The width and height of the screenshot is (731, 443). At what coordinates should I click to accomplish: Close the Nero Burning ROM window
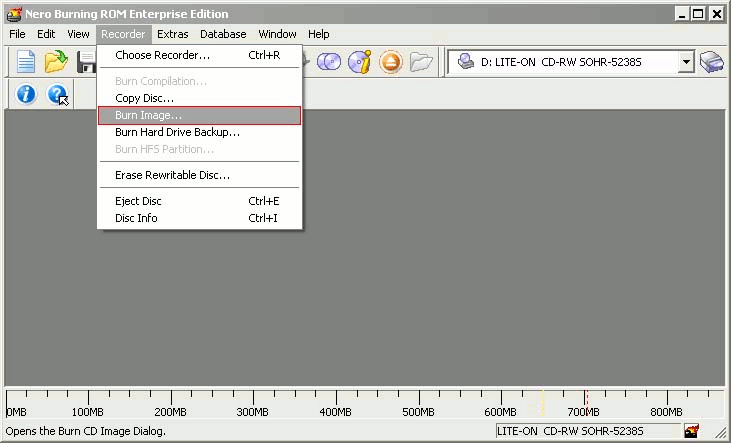point(717,14)
